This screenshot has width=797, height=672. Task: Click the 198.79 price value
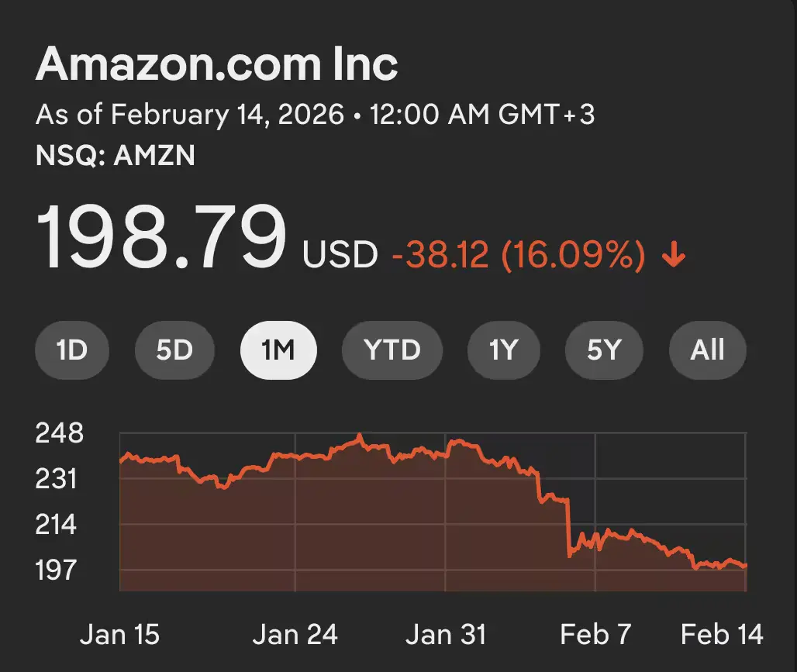tap(161, 238)
